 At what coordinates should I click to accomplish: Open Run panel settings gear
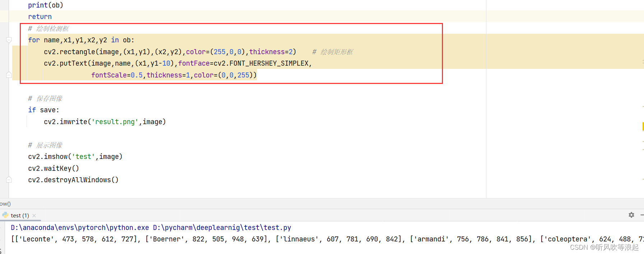[x=631, y=215]
